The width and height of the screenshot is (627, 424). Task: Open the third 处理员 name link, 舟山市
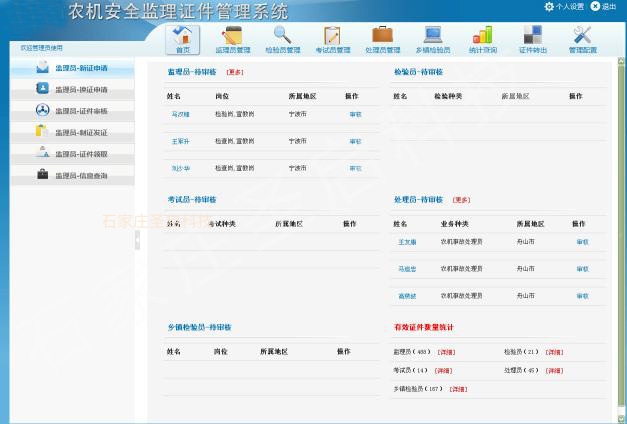[407, 296]
